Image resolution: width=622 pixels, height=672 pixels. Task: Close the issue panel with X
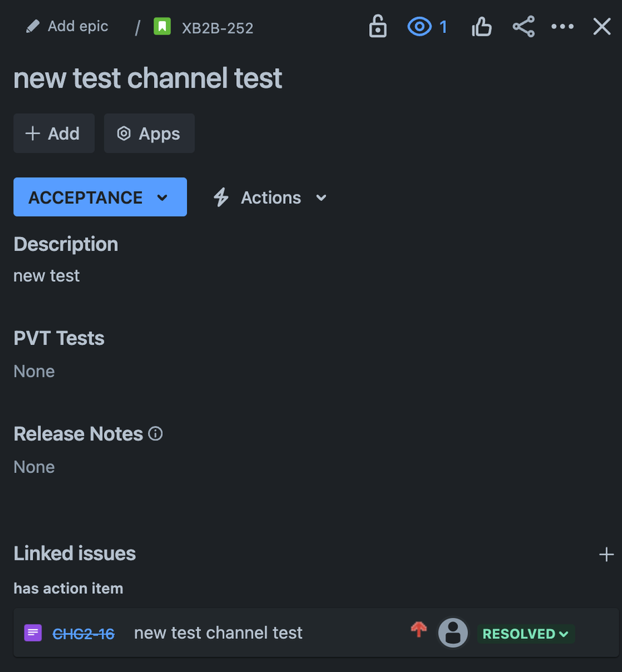coord(601,27)
